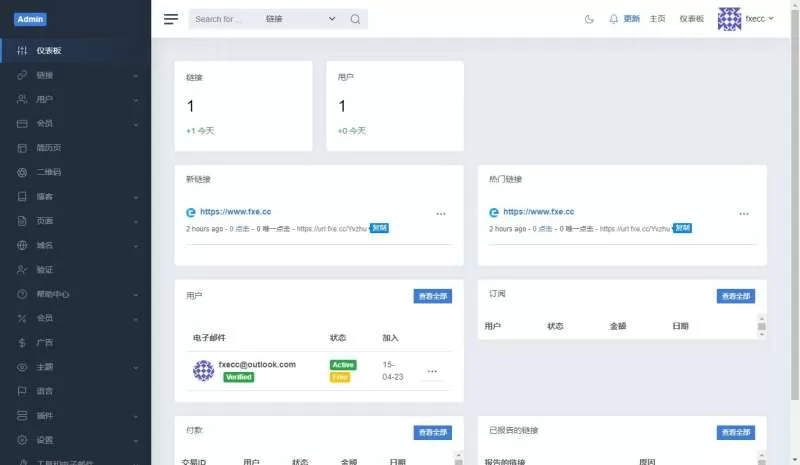Expand the 用户 sidebar submenu chevron
This screenshot has width=800, height=465.
pos(136,100)
